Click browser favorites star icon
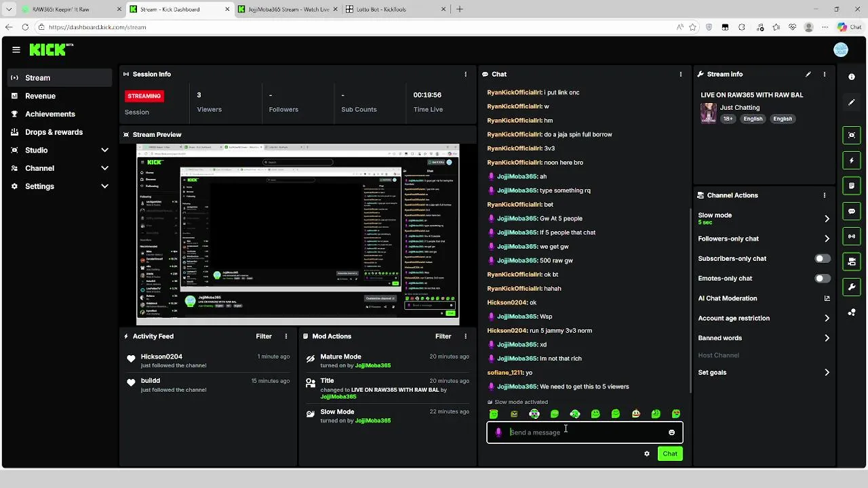Viewport: 868px width, 488px height. point(692,27)
